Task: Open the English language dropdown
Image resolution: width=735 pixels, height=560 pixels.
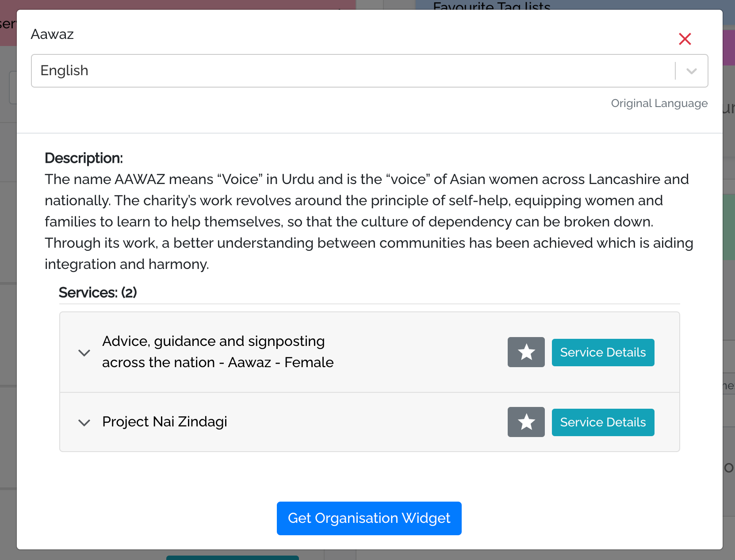Action: (x=369, y=71)
